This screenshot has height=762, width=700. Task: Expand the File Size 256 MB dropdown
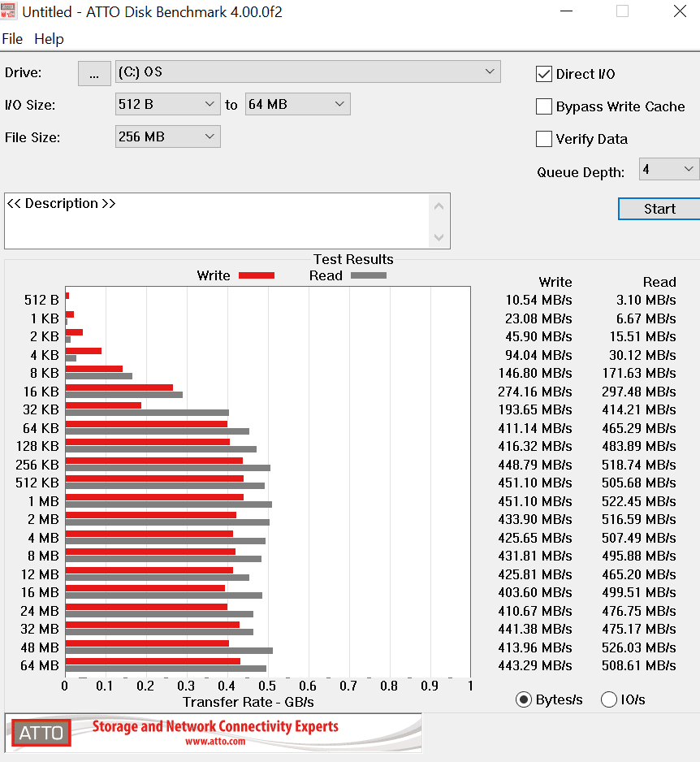[x=167, y=136]
